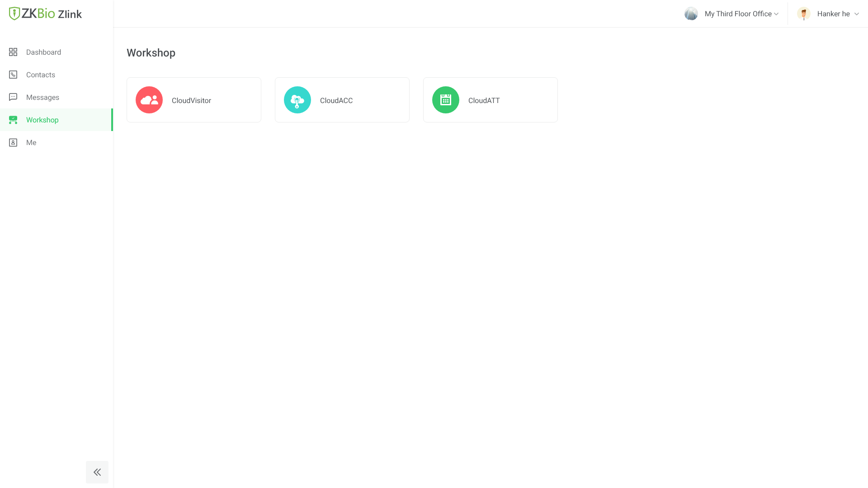Open the green CloudATT calendar icon
This screenshot has width=868, height=488.
[x=446, y=100]
